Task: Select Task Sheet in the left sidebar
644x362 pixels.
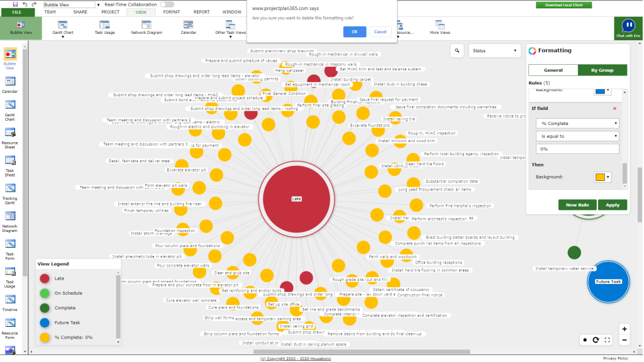Action: coord(10,166)
